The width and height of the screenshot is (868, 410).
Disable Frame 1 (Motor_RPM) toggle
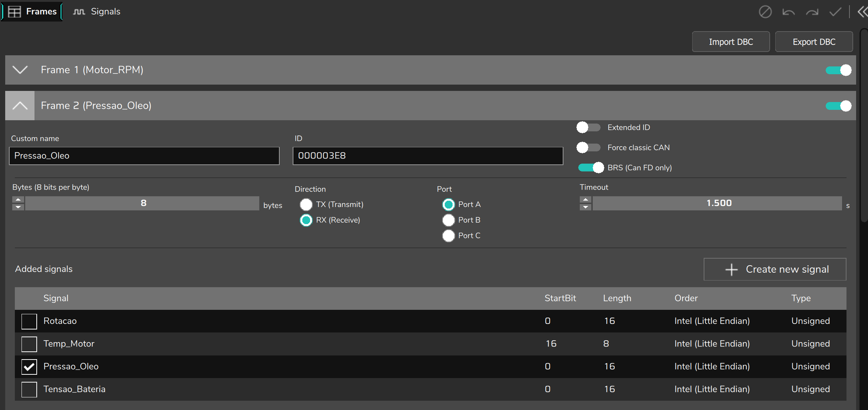838,70
